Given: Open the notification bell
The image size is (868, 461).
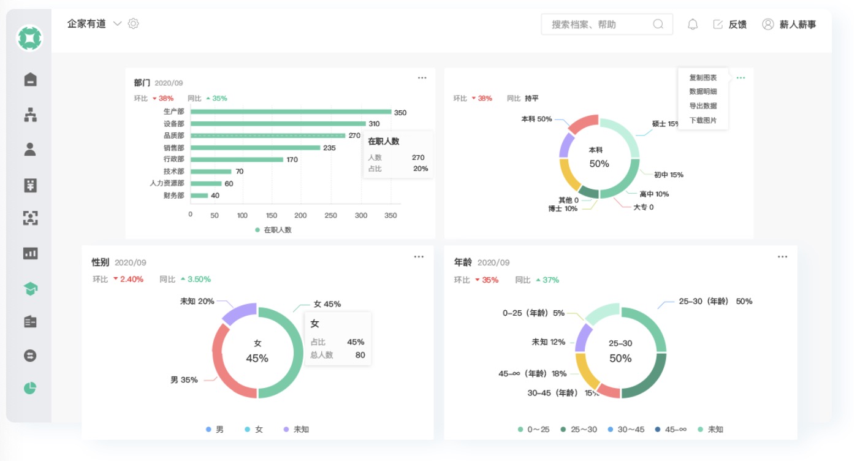Looking at the screenshot, I should tap(693, 24).
